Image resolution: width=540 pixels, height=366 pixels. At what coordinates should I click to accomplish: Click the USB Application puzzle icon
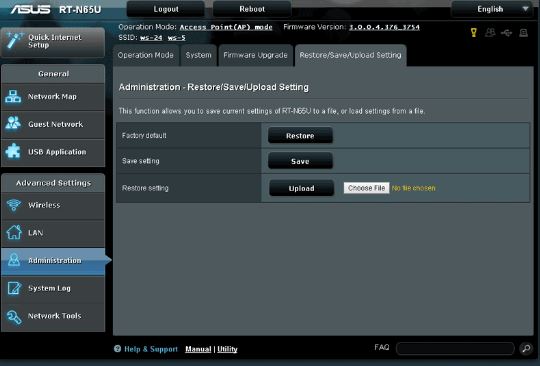click(x=13, y=151)
